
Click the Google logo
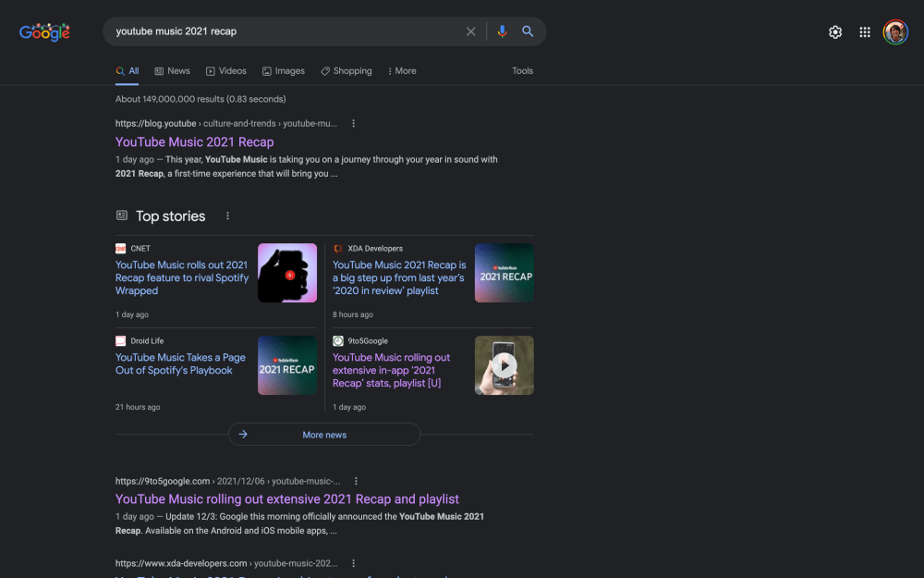pyautogui.click(x=44, y=32)
